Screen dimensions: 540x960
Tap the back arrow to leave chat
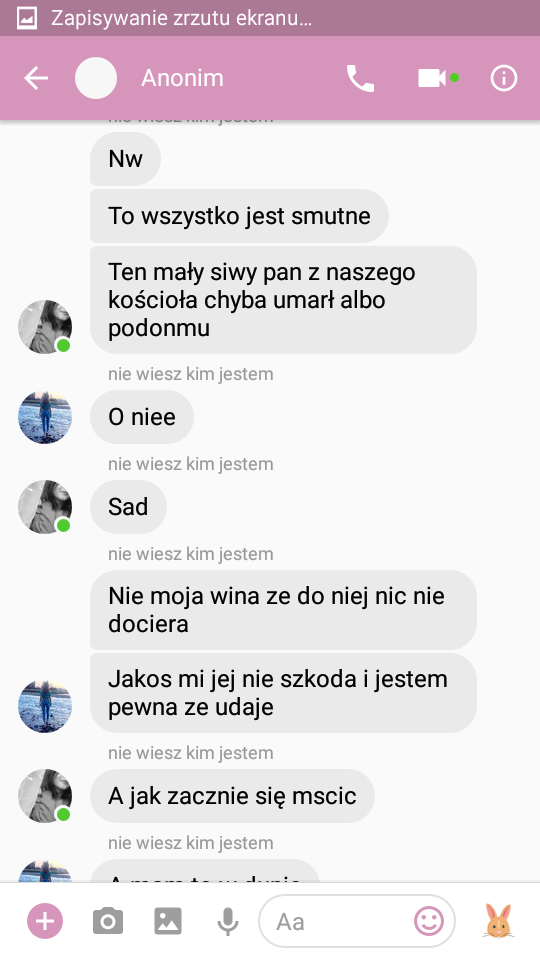tap(36, 78)
